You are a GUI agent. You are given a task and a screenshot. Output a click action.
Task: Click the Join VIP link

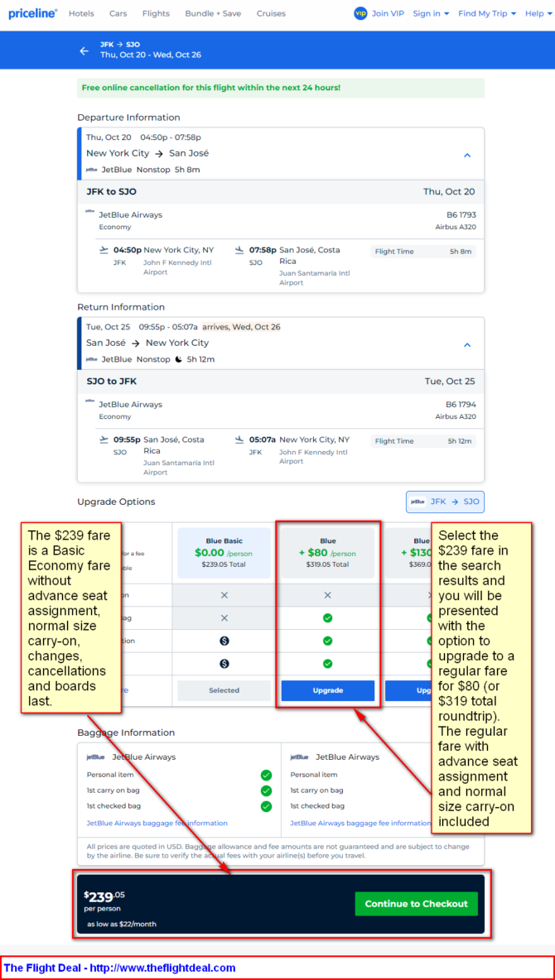tap(388, 13)
